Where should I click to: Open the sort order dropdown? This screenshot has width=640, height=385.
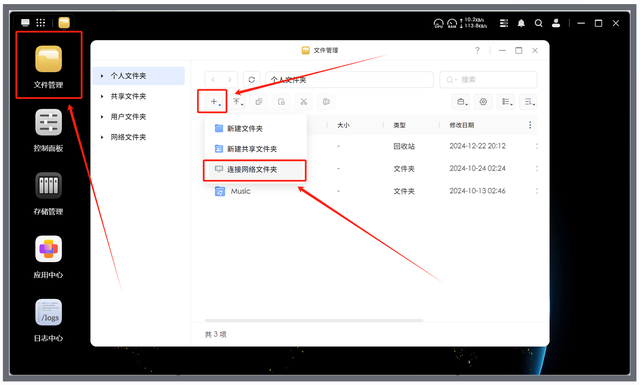click(x=529, y=102)
